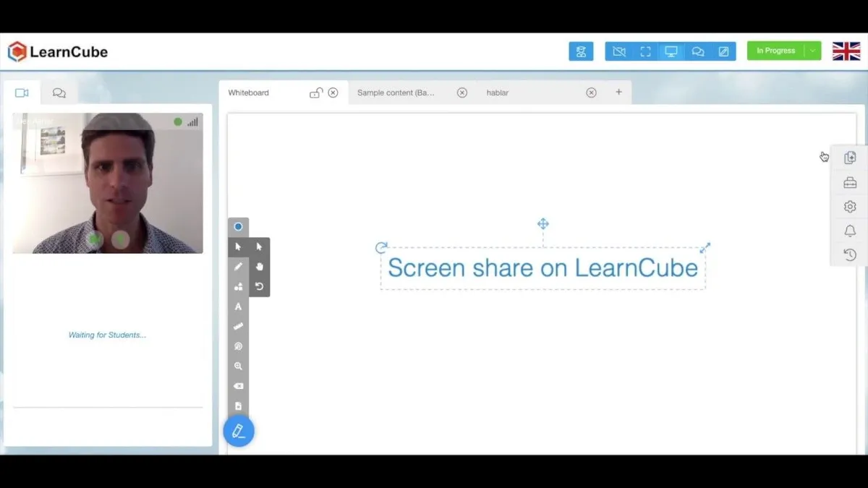Screen dimensions: 868x488
Task: Click the move handle above text box
Action: click(543, 224)
